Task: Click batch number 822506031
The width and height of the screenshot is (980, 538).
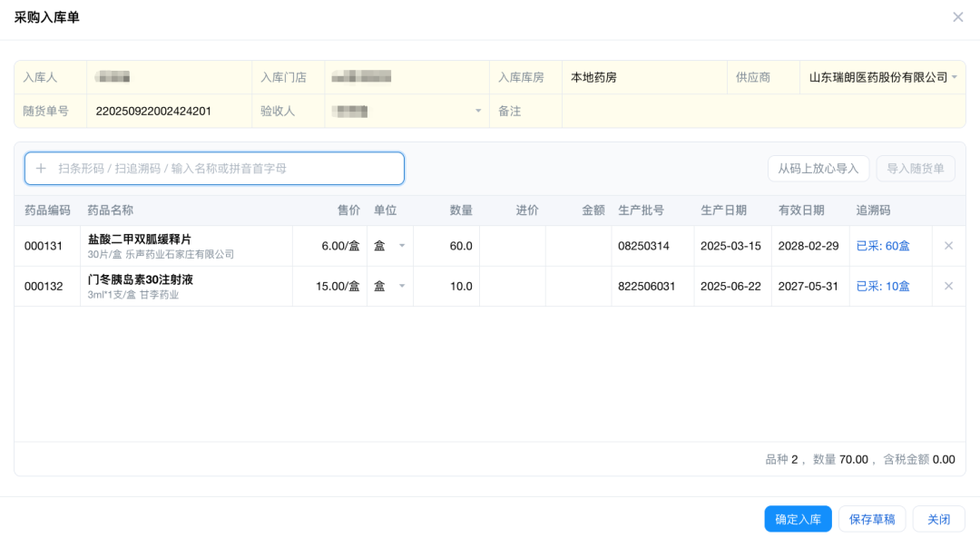Action: pyautogui.click(x=647, y=286)
